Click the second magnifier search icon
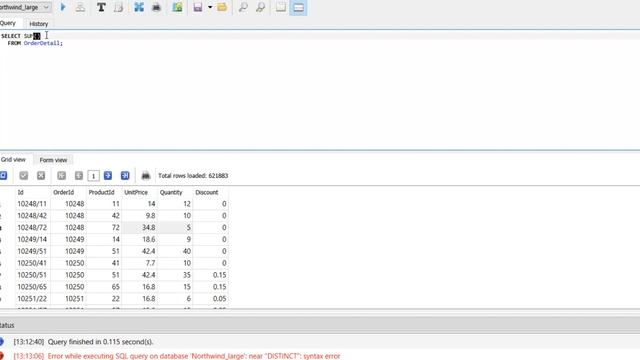The image size is (640, 360). [x=260, y=7]
